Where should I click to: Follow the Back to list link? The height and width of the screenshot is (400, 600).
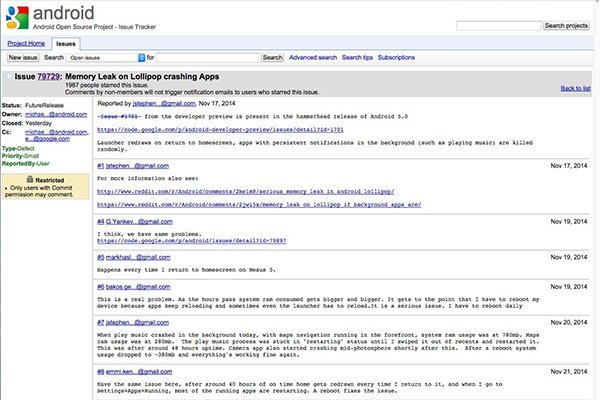(575, 88)
